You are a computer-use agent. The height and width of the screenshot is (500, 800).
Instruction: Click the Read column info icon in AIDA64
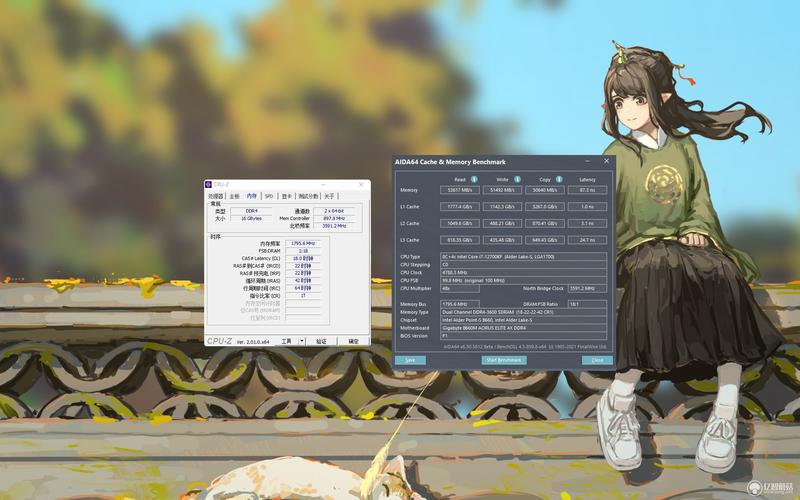(474, 180)
